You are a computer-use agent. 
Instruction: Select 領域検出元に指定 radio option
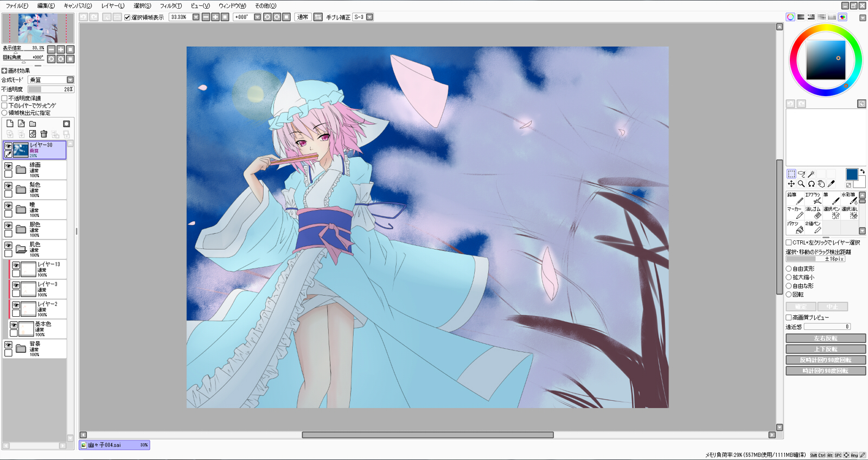pos(5,113)
